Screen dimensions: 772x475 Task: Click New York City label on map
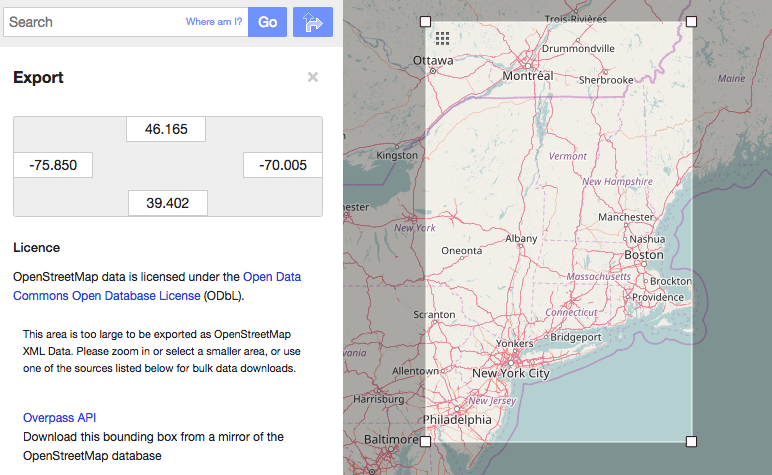point(510,373)
